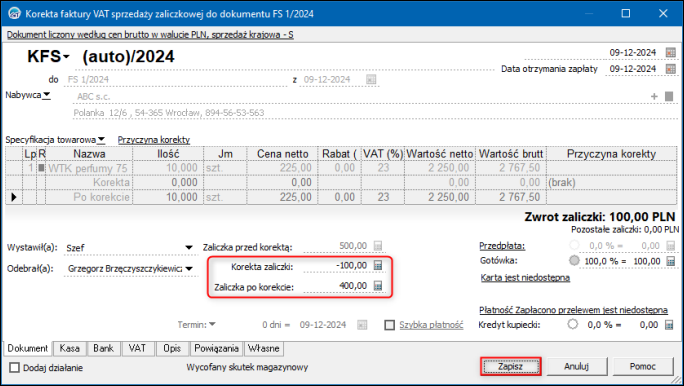
Task: Open calendar for Termin date
Action: click(x=362, y=325)
